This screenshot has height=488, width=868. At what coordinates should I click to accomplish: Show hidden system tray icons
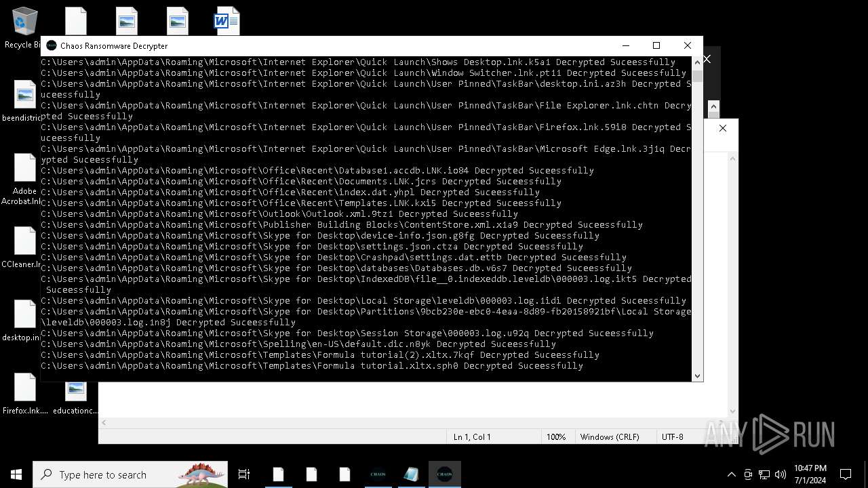(x=731, y=474)
